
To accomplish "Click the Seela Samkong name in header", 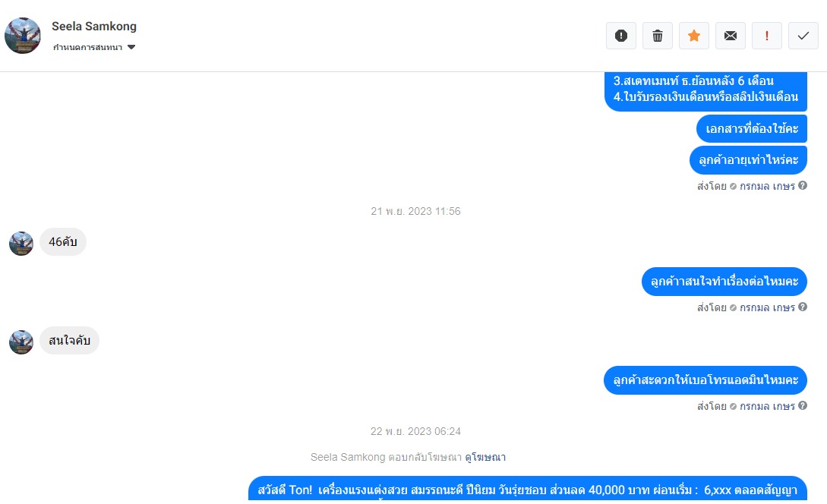I will [x=94, y=27].
